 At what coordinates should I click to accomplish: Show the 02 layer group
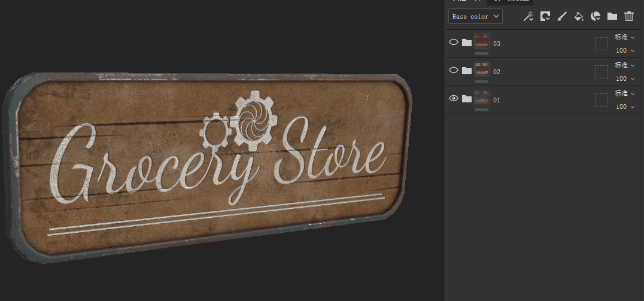(x=454, y=71)
